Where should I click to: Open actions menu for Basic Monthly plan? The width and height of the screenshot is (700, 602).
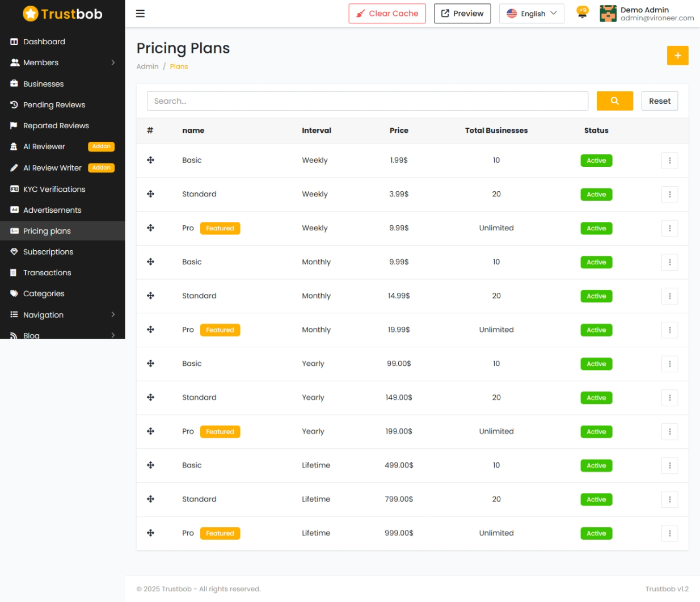(669, 262)
